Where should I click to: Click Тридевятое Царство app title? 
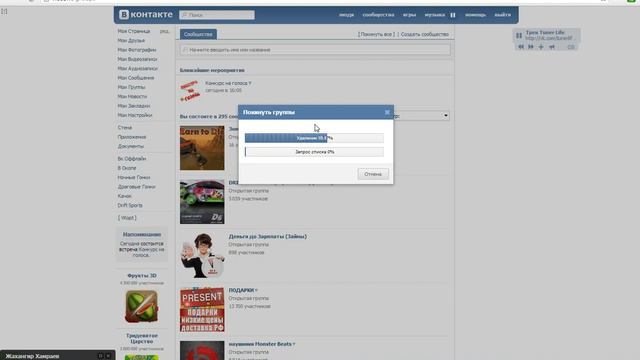point(142,338)
